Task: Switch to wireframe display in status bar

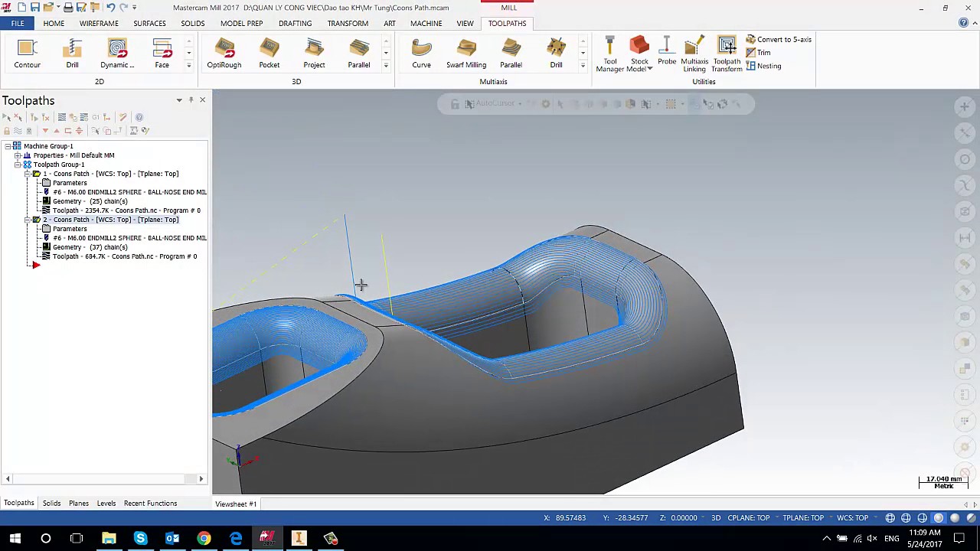Action: (890, 518)
